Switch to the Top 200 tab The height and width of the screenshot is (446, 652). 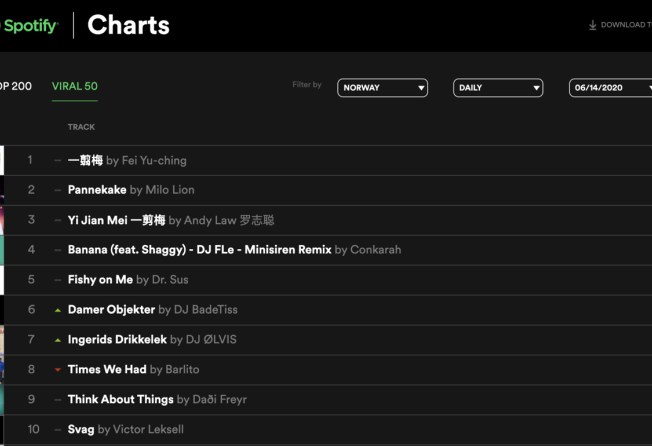click(15, 86)
